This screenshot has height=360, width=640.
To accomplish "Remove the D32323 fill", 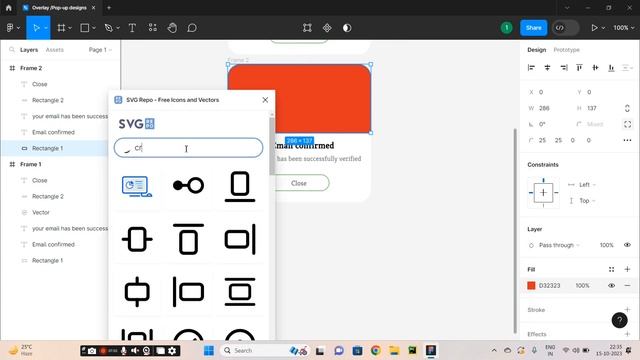I will [627, 285].
